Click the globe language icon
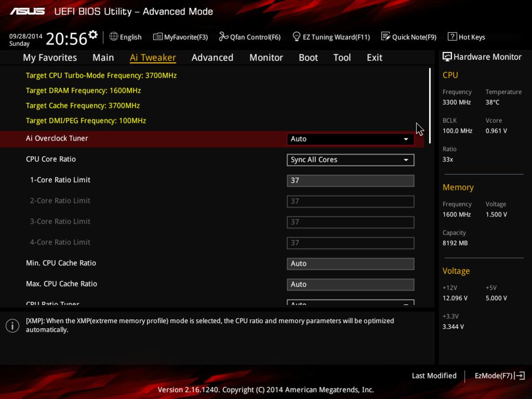Image resolution: width=532 pixels, height=399 pixels. coord(114,36)
